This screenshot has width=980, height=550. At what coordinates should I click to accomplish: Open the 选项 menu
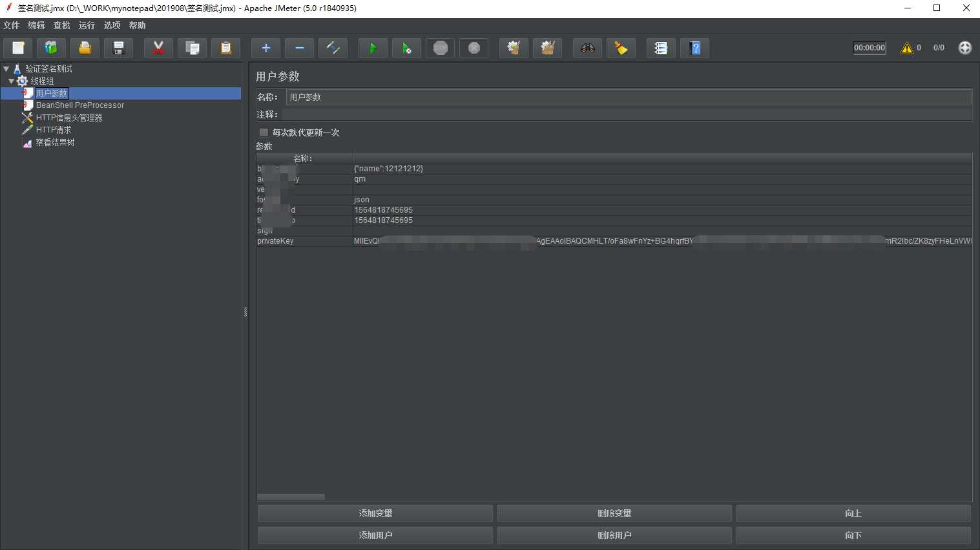point(112,25)
